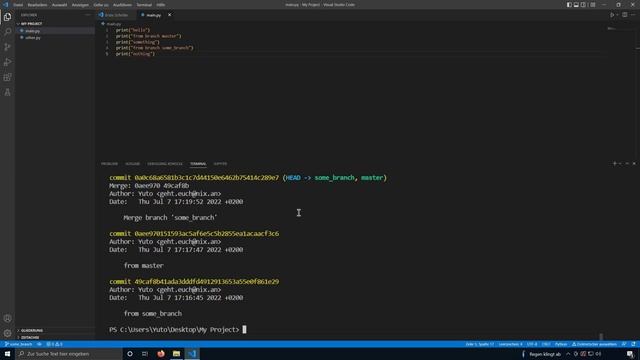Click the Zeile/Spalte cursor position indicator
Image resolution: width=640 pixels, height=360 pixels.
coord(480,344)
